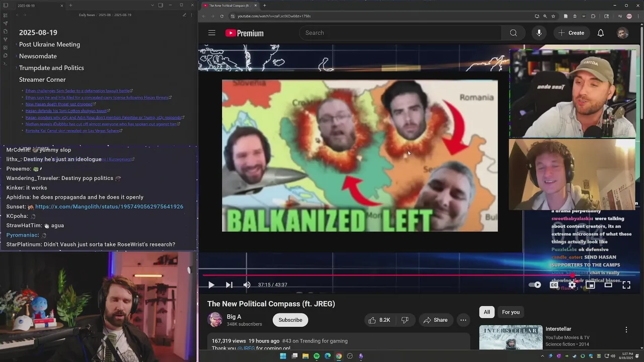Screen dimensions: 644x362
Task: Dislike the video
Action: [405, 320]
